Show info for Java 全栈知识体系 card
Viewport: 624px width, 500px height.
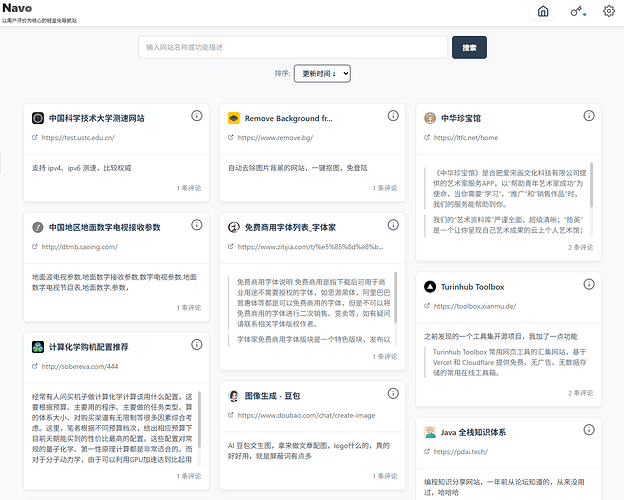[589, 430]
